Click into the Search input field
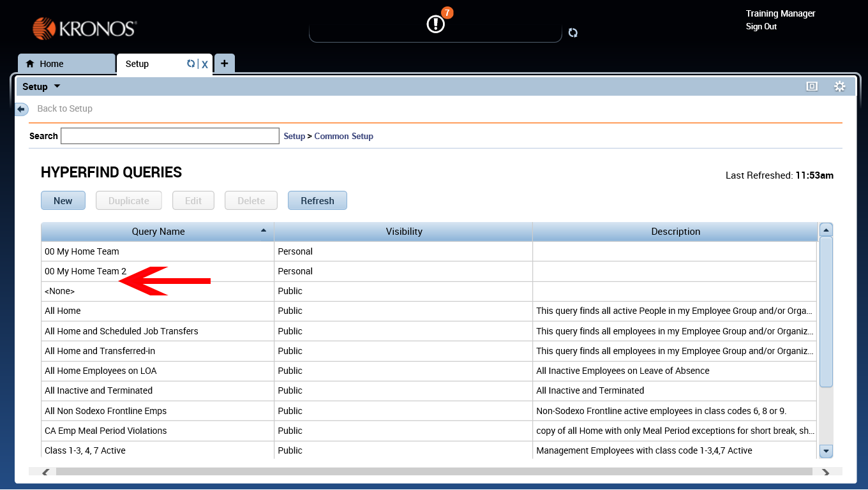Image resolution: width=868 pixels, height=490 pixels. tap(170, 136)
